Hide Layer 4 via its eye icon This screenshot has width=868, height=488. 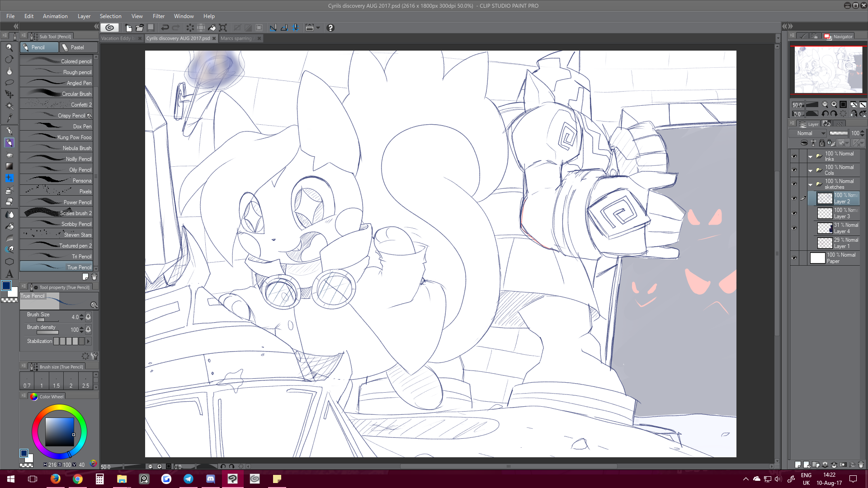coord(794,228)
